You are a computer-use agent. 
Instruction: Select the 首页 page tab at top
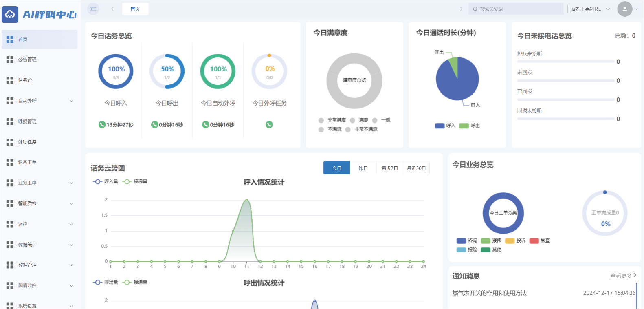[135, 9]
